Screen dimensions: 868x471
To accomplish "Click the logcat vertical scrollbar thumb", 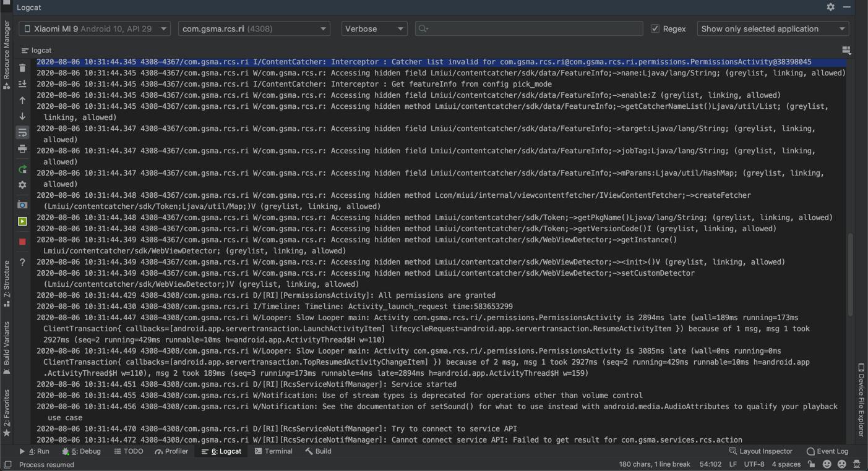I will tap(850, 274).
